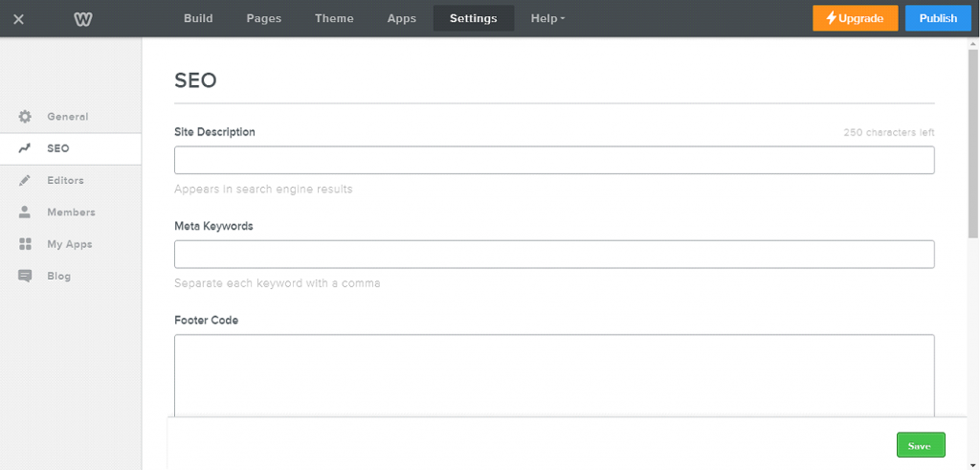The image size is (980, 470).
Task: Click the SEO page heading
Action: 195,80
